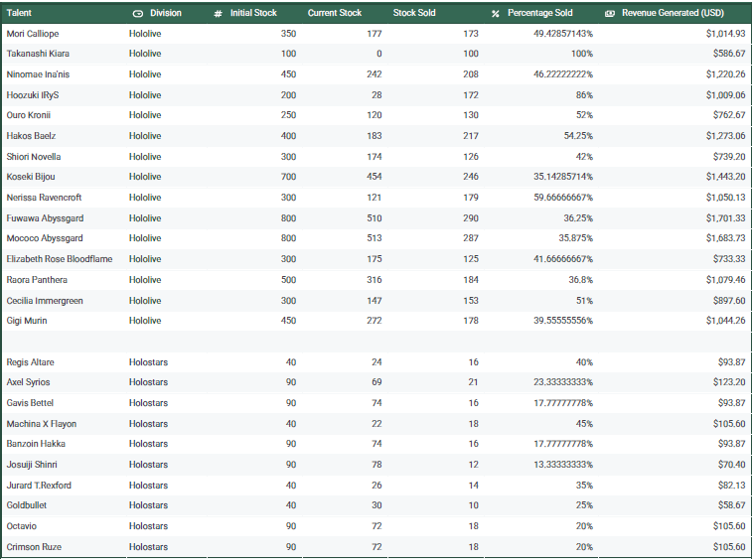Click the Nerissa Ravencroft talent cell
The height and width of the screenshot is (560, 753).
44,198
